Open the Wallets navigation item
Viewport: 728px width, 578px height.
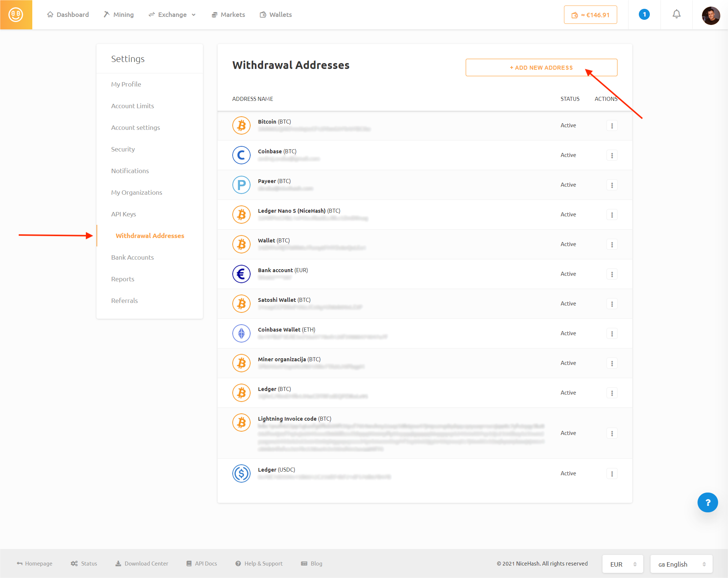276,15
